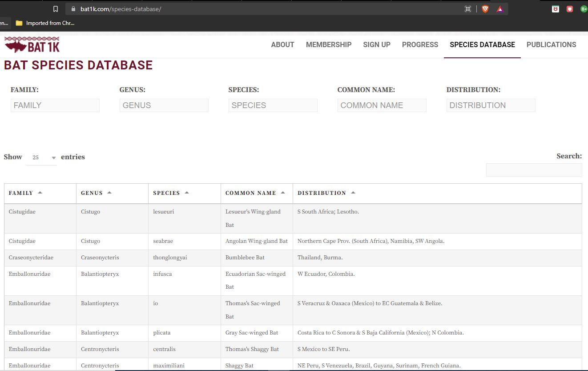The image size is (588, 371).
Task: Open Brave Shields lion icon
Action: click(485, 9)
